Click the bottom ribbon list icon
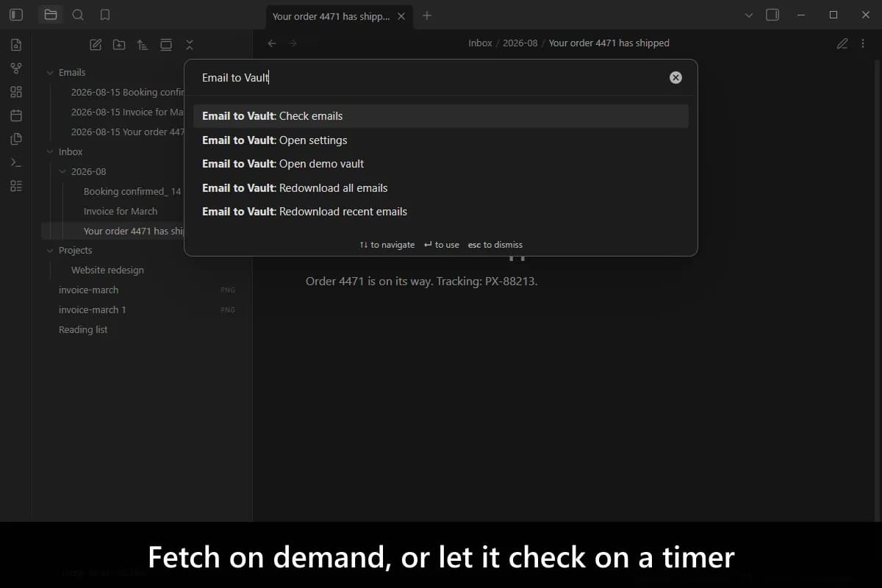882x588 pixels. [x=16, y=186]
